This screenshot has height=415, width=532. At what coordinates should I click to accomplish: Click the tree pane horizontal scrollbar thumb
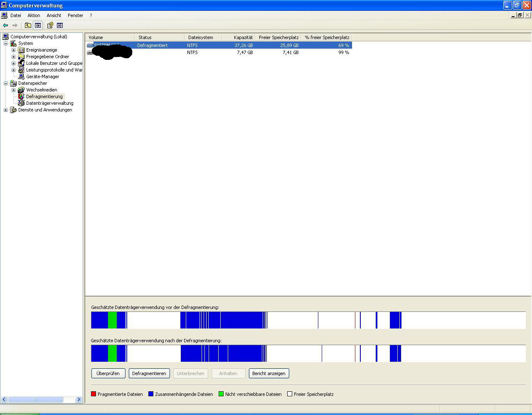point(35,400)
